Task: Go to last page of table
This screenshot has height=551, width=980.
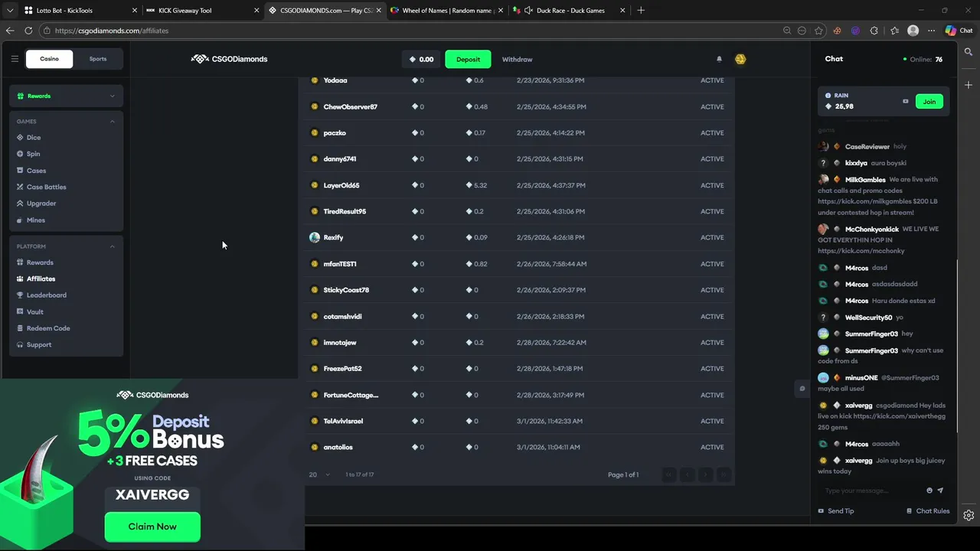Action: coord(724,474)
